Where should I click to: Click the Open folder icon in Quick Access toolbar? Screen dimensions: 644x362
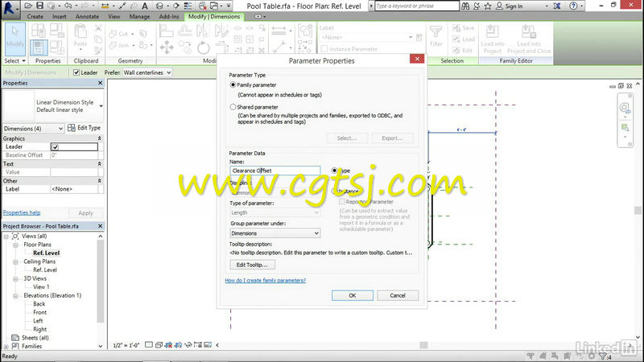pyautogui.click(x=28, y=6)
